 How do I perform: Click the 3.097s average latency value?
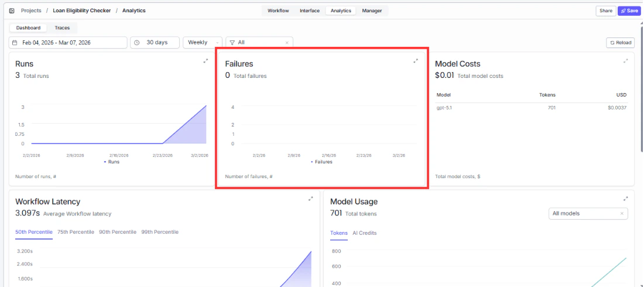pyautogui.click(x=28, y=213)
